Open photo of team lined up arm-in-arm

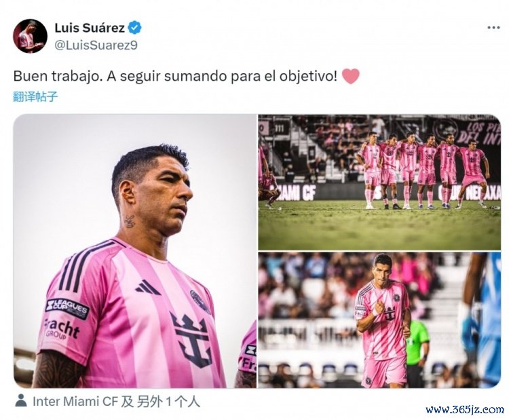379,182
